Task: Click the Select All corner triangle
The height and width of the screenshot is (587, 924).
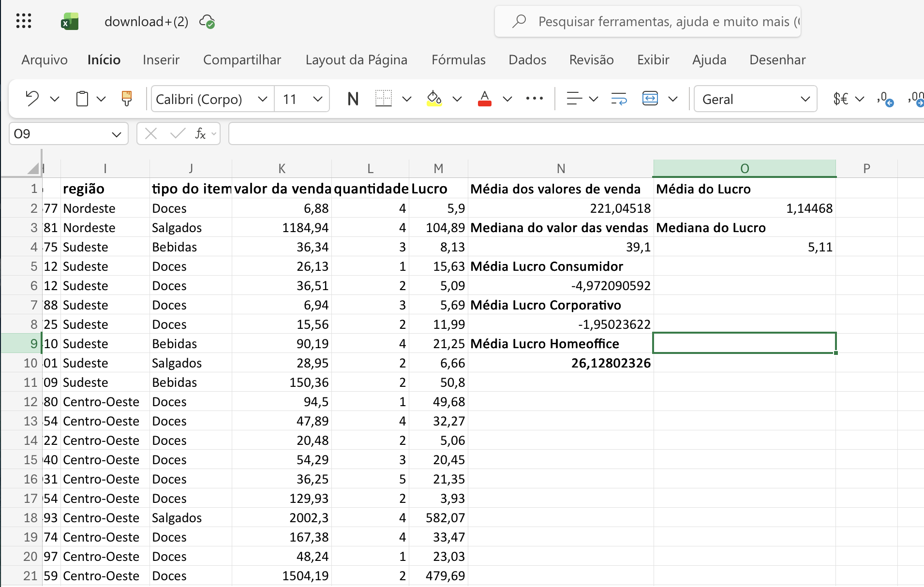Action: (x=33, y=168)
